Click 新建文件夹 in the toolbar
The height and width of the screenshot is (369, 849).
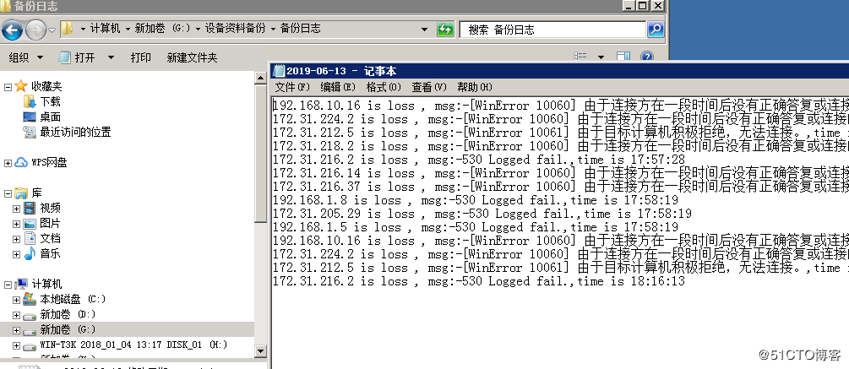click(x=192, y=57)
